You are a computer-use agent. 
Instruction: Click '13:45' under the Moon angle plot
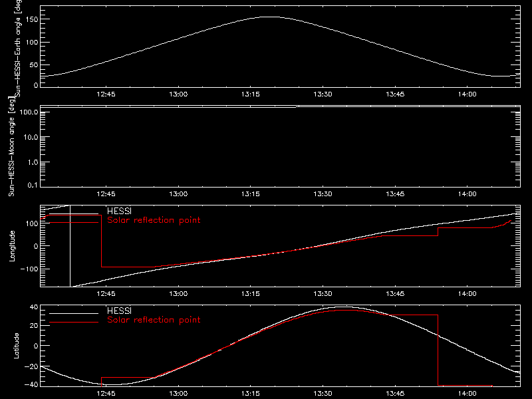tap(395, 194)
